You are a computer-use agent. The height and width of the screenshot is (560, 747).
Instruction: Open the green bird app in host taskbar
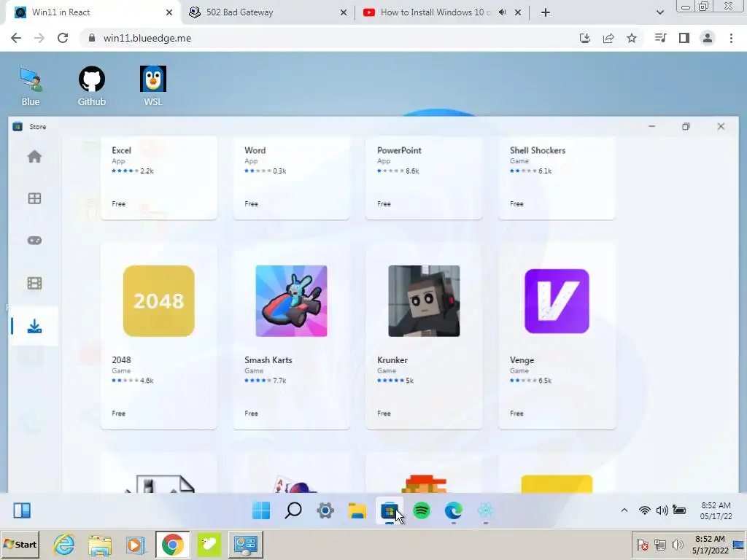tap(209, 544)
